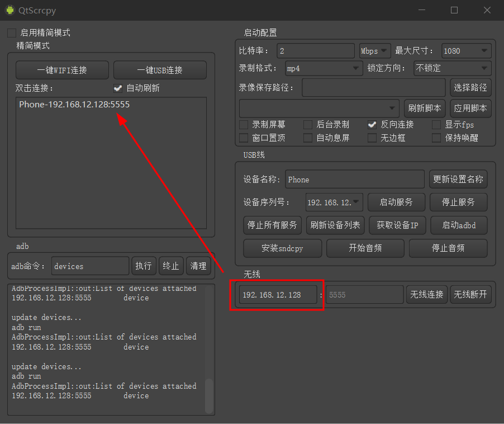Click the 启动adbd button
Screen dimensions: 504x424
(x=459, y=225)
